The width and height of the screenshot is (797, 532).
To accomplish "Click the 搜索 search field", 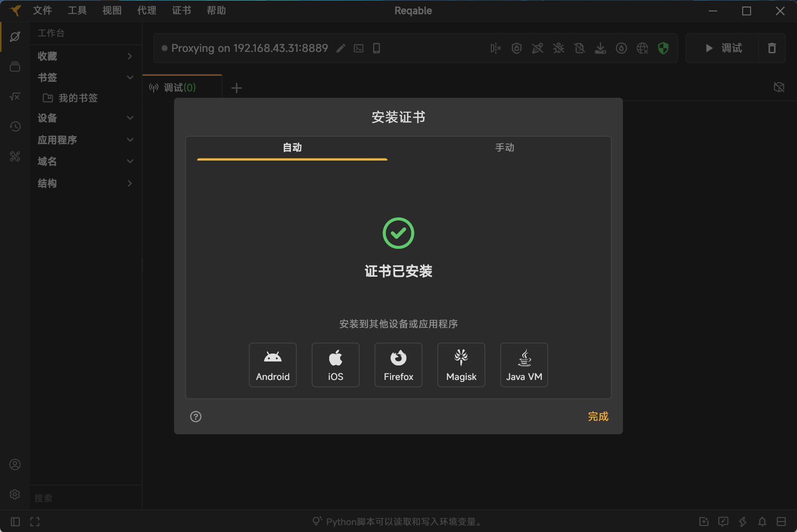I will [x=85, y=498].
